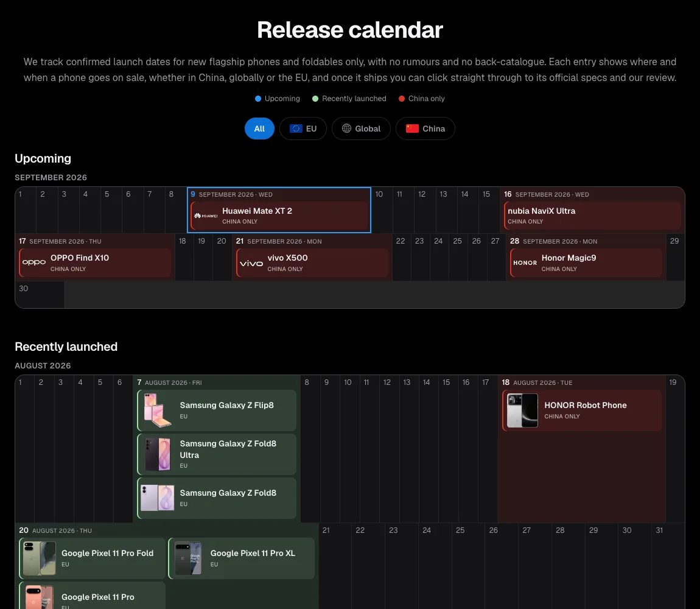Click the blue Upcoming legend dot
700x609 pixels.
(x=258, y=99)
